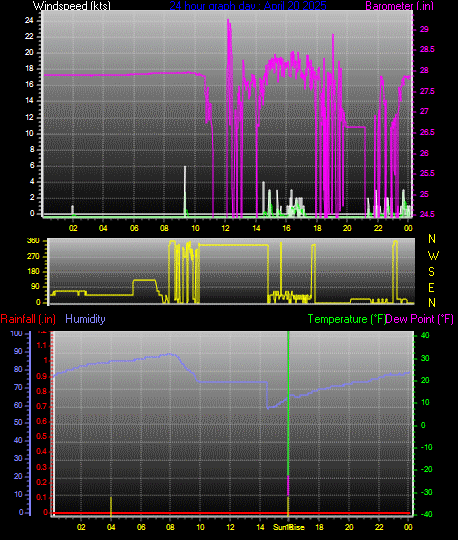Click the wind direction axis value 90

[35, 287]
